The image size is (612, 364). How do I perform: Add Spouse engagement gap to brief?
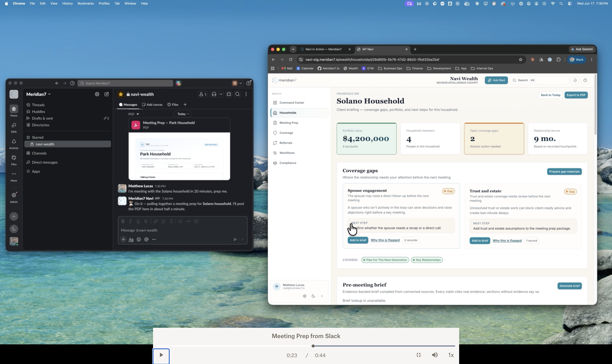pyautogui.click(x=358, y=240)
